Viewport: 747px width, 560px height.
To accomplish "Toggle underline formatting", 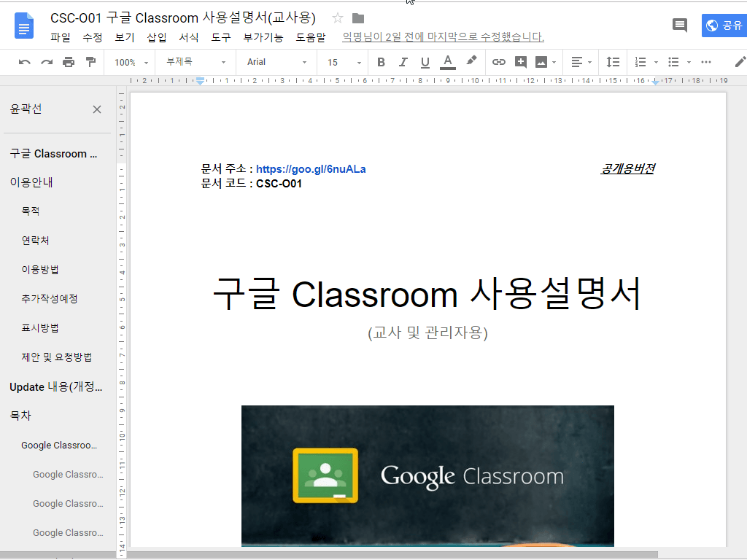I will [x=425, y=62].
